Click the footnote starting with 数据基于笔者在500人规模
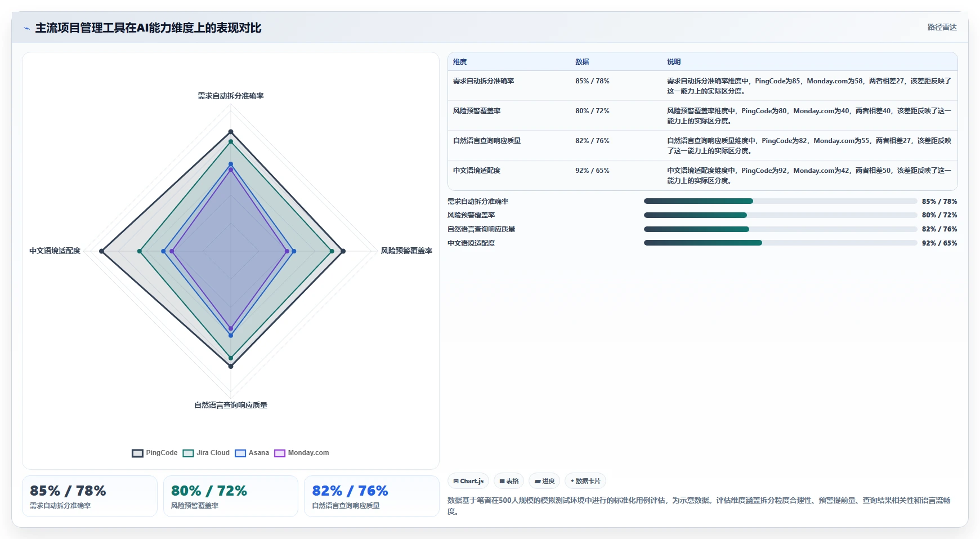Viewport: 980px width, 539px height. (x=699, y=506)
